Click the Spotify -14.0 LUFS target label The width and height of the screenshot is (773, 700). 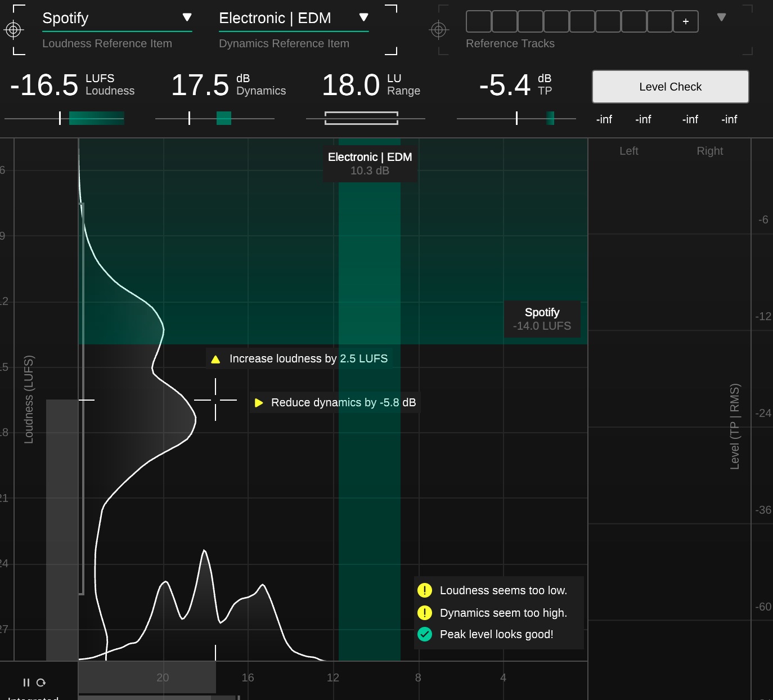[542, 319]
